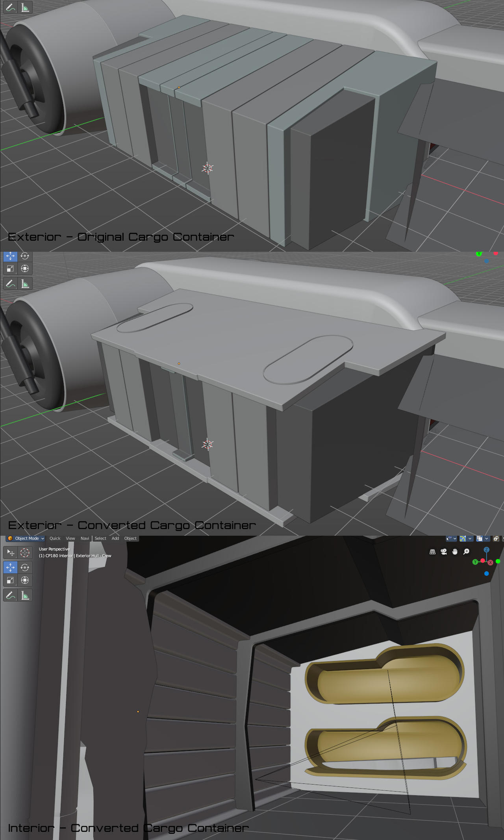Expand the selectability and visibility options arrow

455,538
